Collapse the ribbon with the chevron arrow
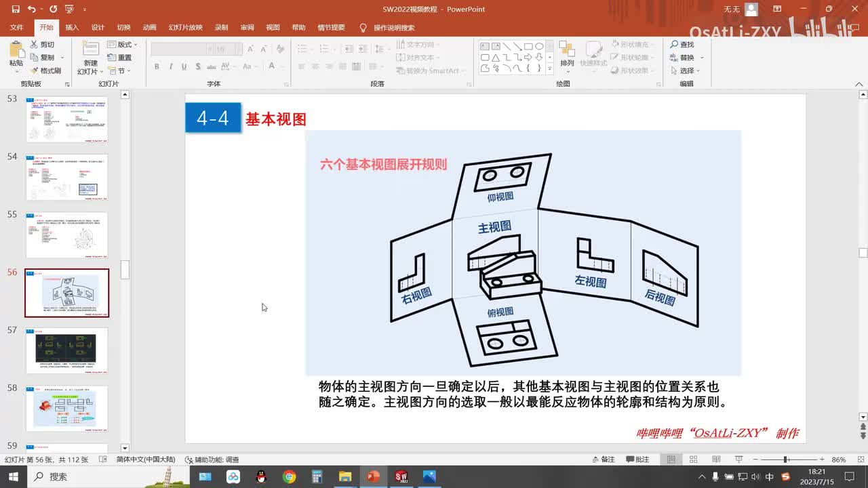Viewport: 868px width, 488px height. click(x=858, y=84)
